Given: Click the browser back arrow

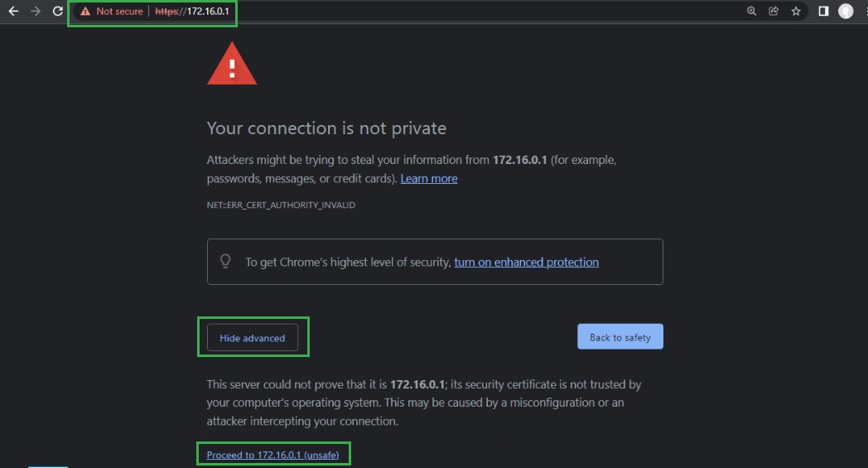Looking at the screenshot, I should (x=13, y=12).
